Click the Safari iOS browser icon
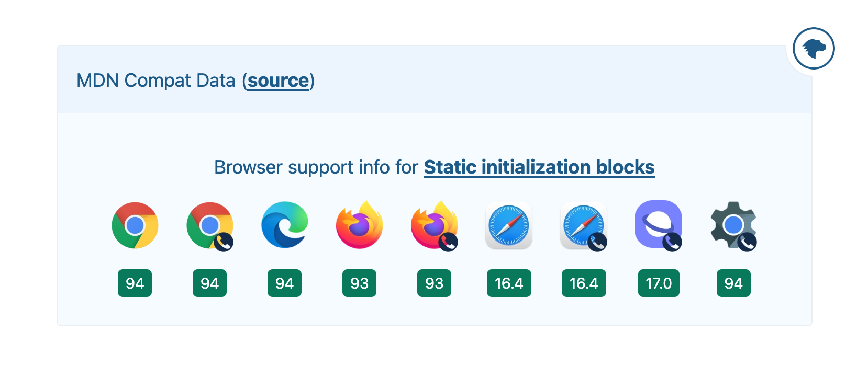Screen dimensions: 868x366 (584, 226)
